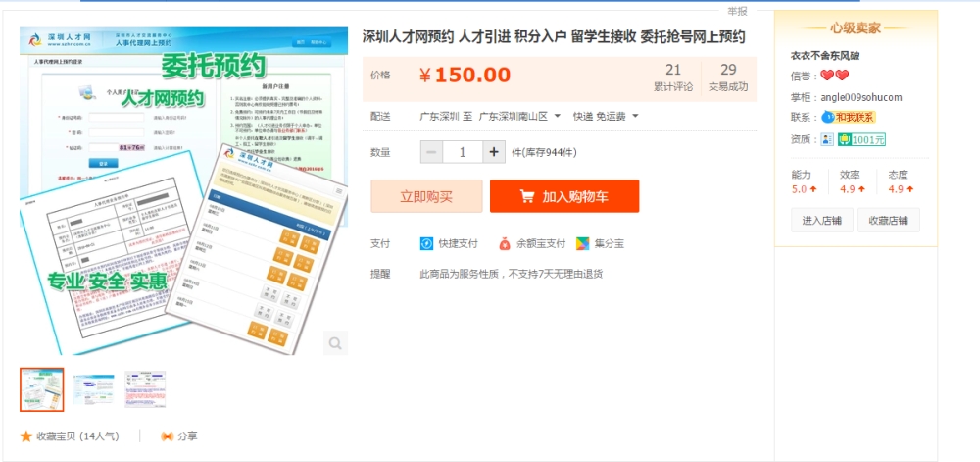Click the magnifier zoom icon on product image
Screen dimensions: 980x462
335,343
